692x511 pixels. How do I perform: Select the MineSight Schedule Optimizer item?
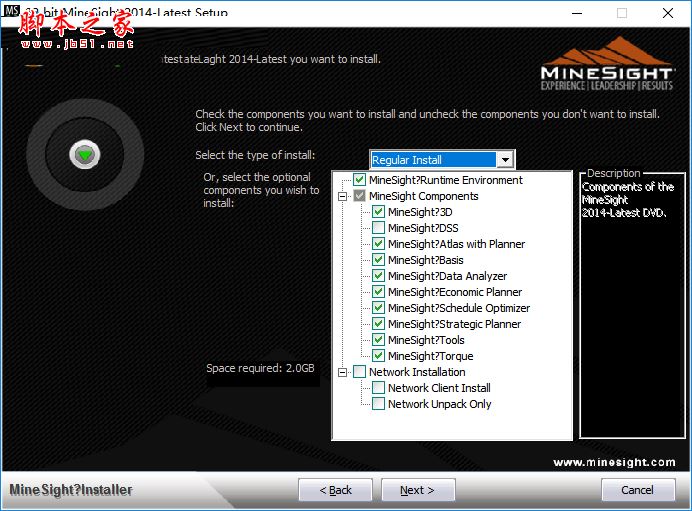[459, 308]
